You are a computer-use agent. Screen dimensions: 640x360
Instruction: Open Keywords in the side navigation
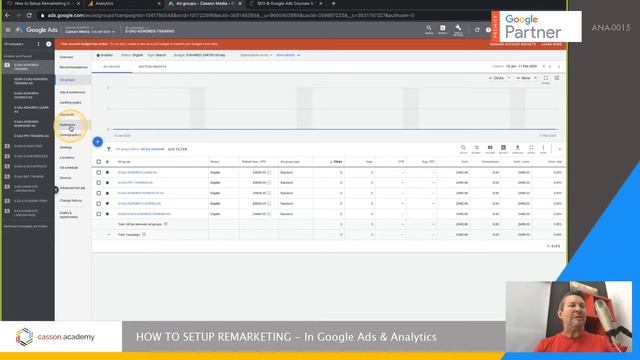(67, 115)
